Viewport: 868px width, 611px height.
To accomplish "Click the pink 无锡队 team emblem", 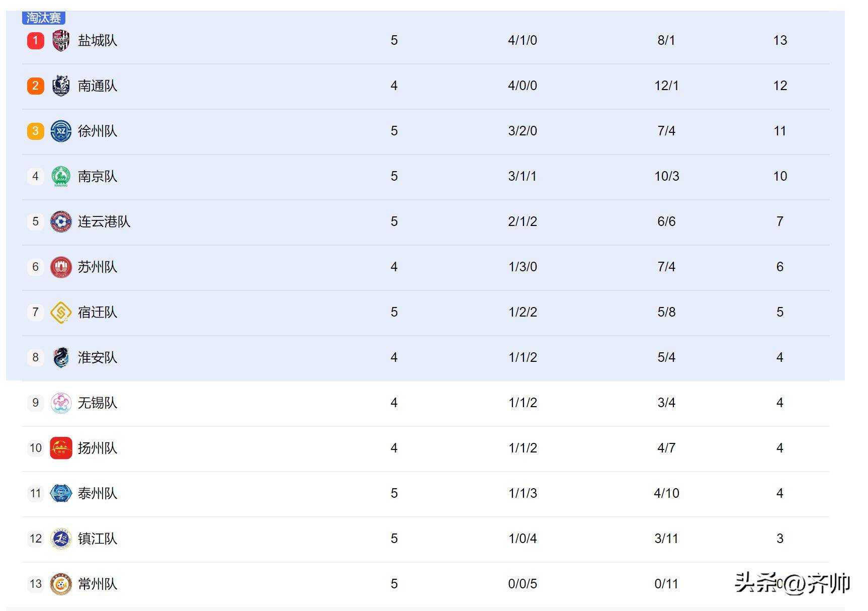I will (x=61, y=403).
